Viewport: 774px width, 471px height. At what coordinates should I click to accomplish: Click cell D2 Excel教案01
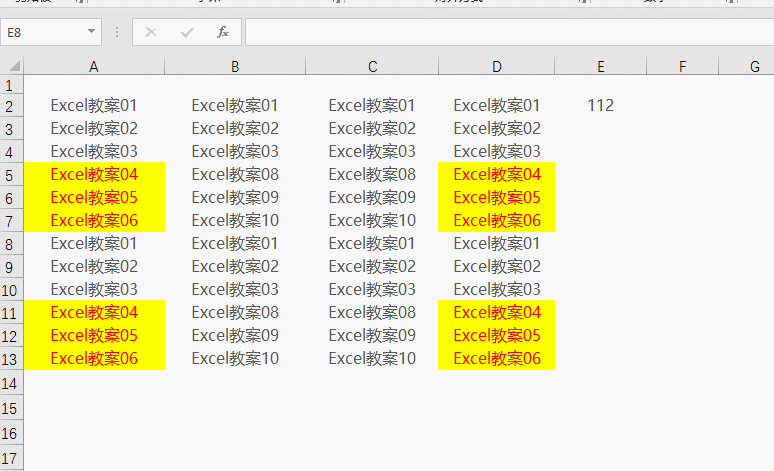tap(497, 105)
